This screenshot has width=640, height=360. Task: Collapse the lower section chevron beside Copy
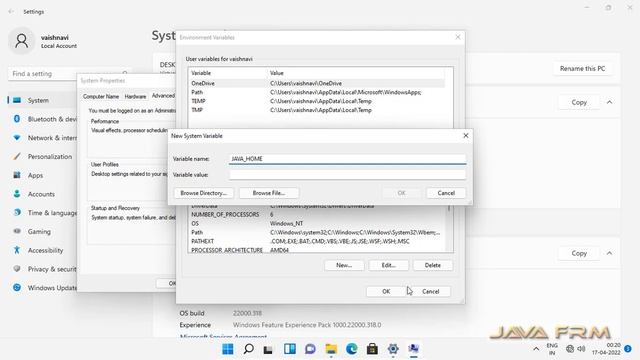tap(609, 253)
